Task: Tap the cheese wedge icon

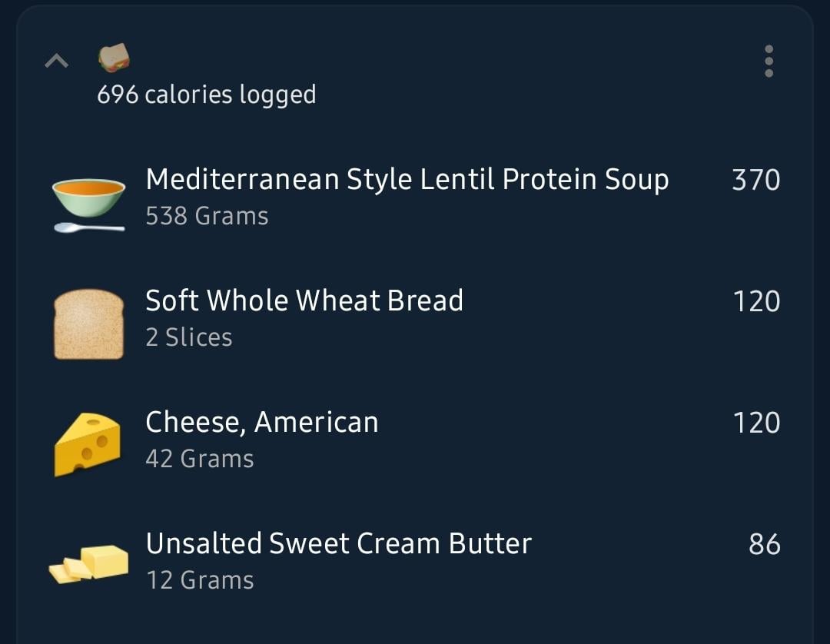Action: click(88, 444)
